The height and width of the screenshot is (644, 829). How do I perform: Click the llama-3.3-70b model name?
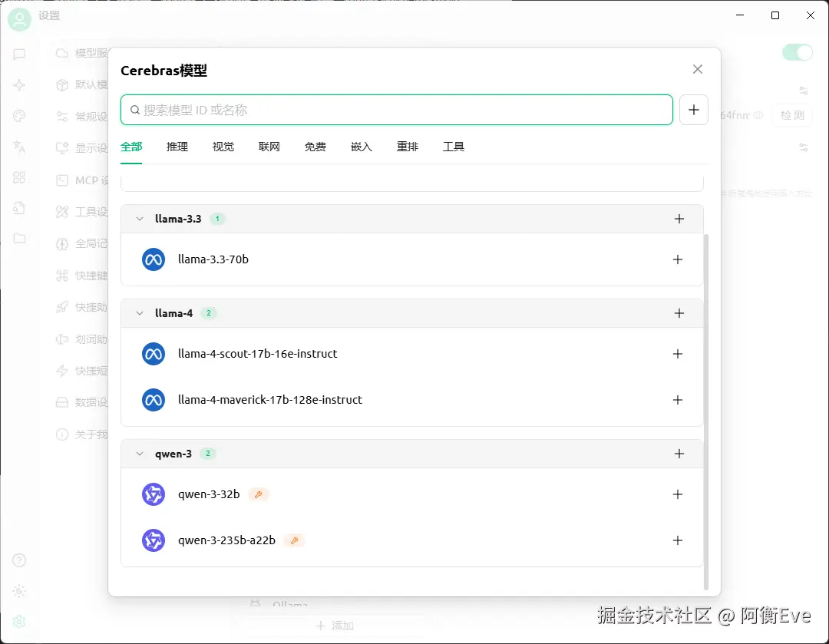pos(213,259)
